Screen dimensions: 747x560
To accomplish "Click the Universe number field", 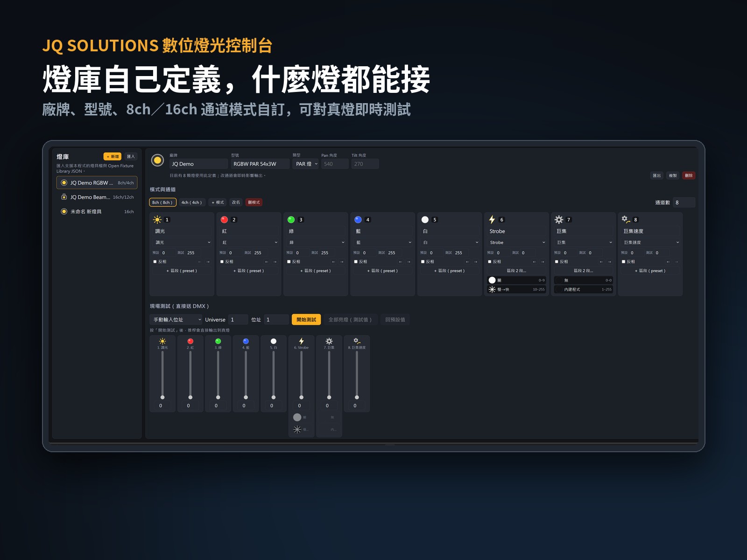I will tap(238, 320).
